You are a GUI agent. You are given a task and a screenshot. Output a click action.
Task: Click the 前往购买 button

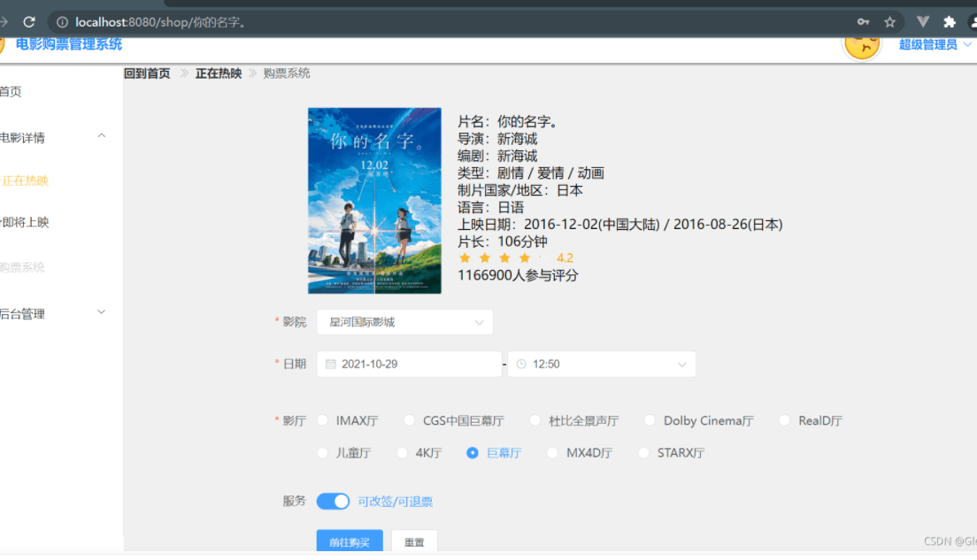pos(350,541)
